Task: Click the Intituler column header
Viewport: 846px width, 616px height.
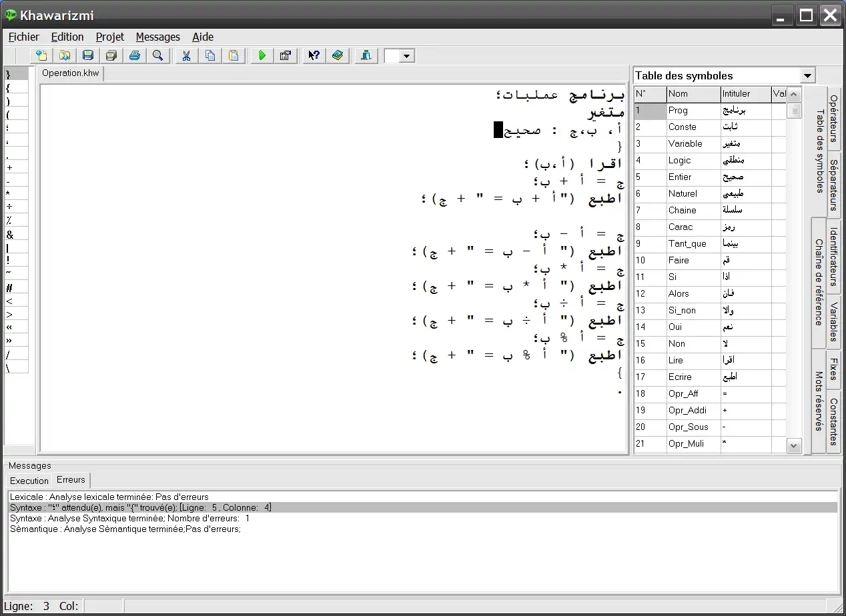Action: (x=746, y=94)
